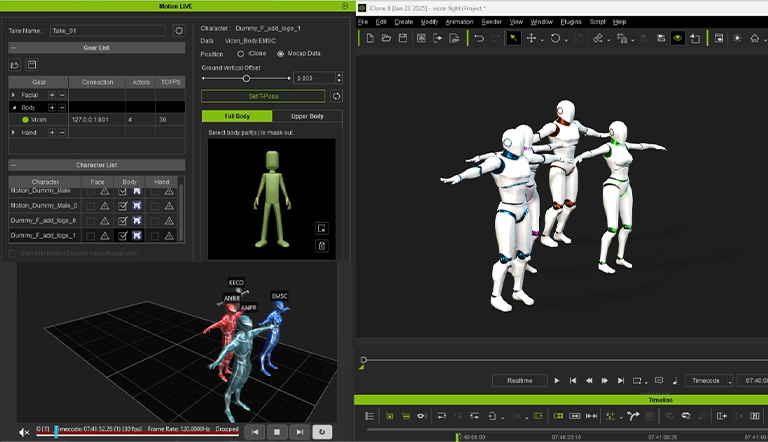This screenshot has width=768, height=442.
Task: Expand the Facial gear row
Action: click(x=14, y=94)
